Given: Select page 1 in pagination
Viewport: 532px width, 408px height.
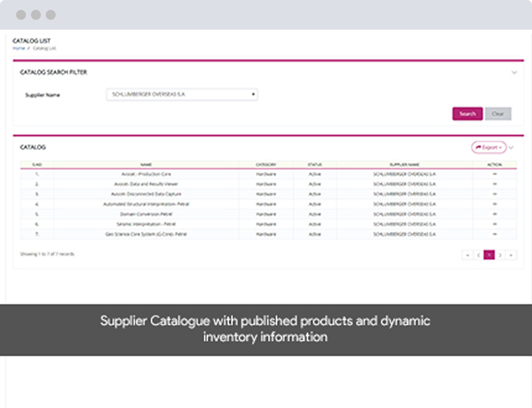Looking at the screenshot, I should coord(489,255).
